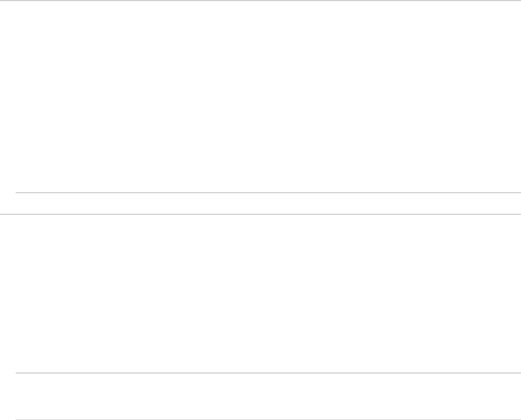The image size is (521, 420).
Task: Click the bottommost inset divider line
Action: 268,419
